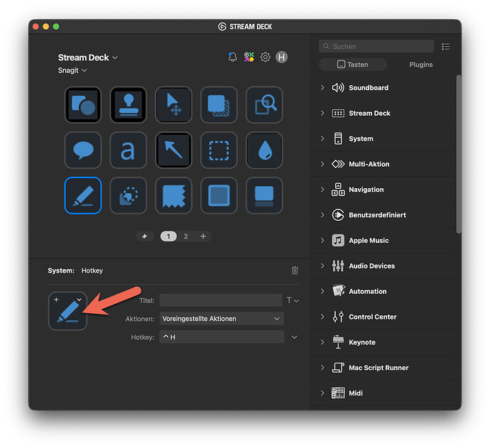
Task: Go to page 2
Action: 186,236
